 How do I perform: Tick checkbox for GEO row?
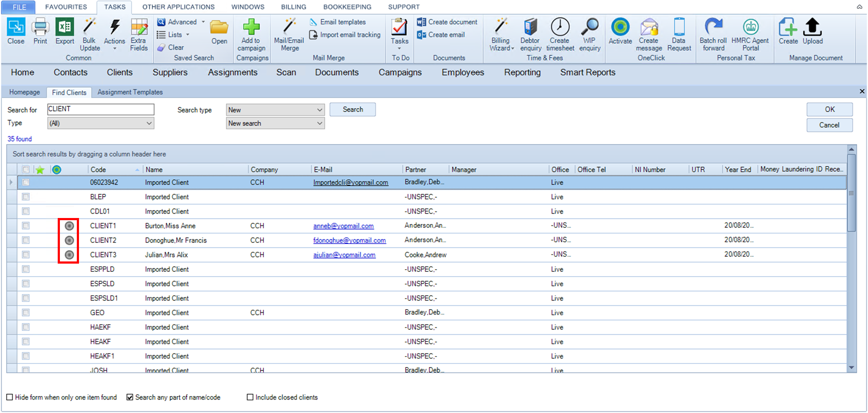coord(26,313)
